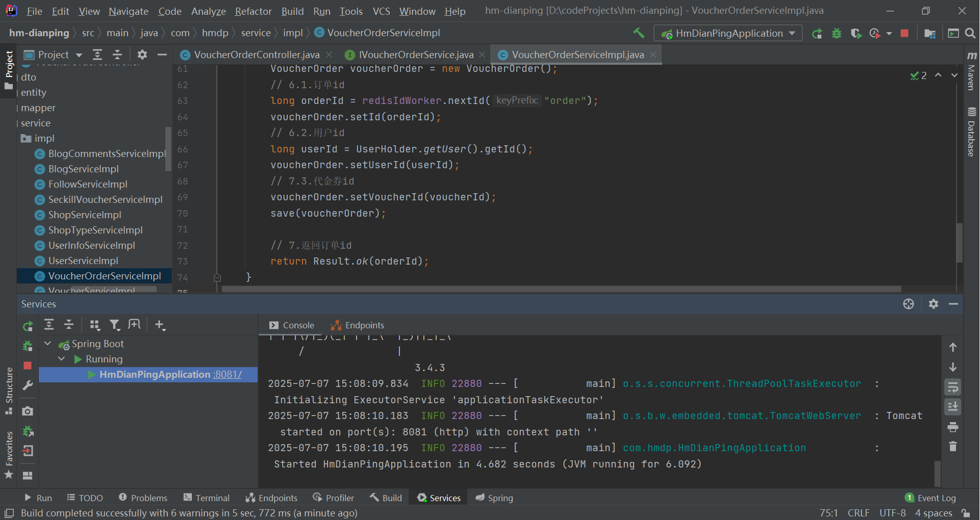The width and height of the screenshot is (980, 520).
Task: Open profiler run options dropdown arrow
Action: pyautogui.click(x=889, y=34)
